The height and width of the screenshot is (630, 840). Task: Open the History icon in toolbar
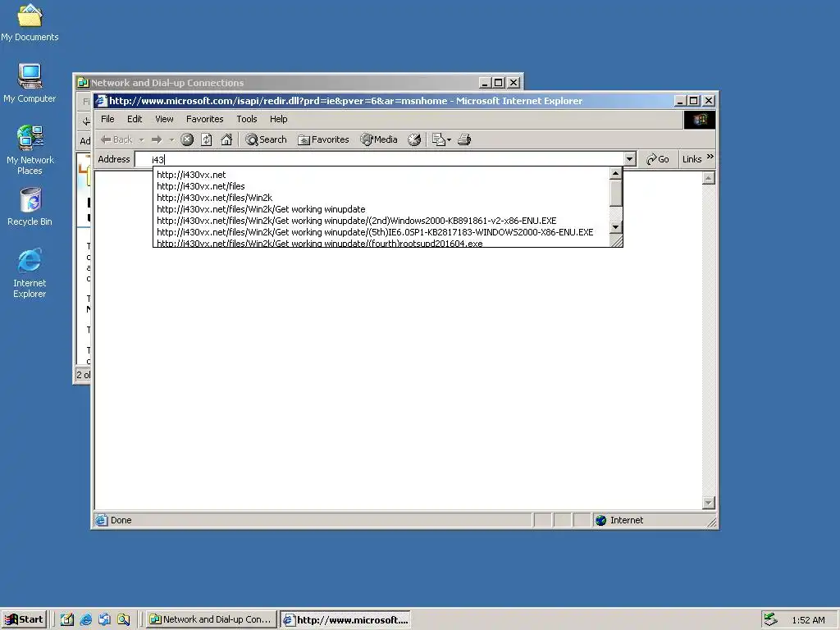(414, 139)
